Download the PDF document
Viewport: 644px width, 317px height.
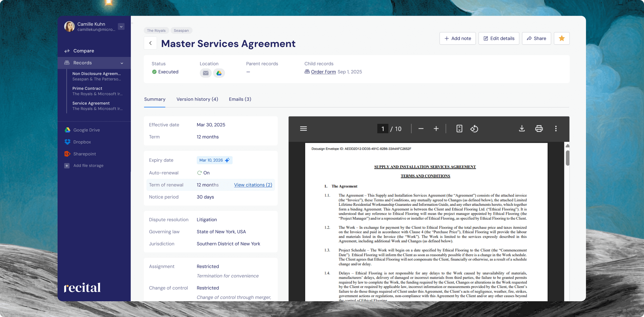522,128
